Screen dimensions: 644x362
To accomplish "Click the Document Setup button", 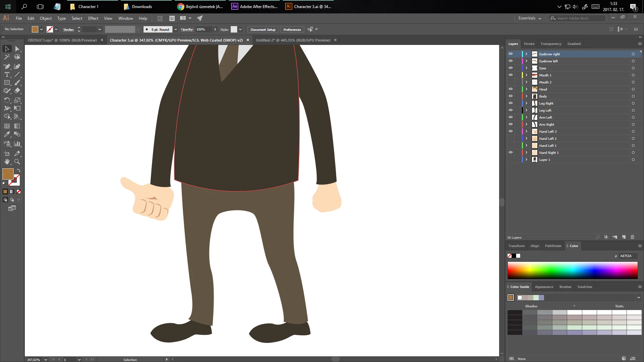I will pyautogui.click(x=263, y=29).
